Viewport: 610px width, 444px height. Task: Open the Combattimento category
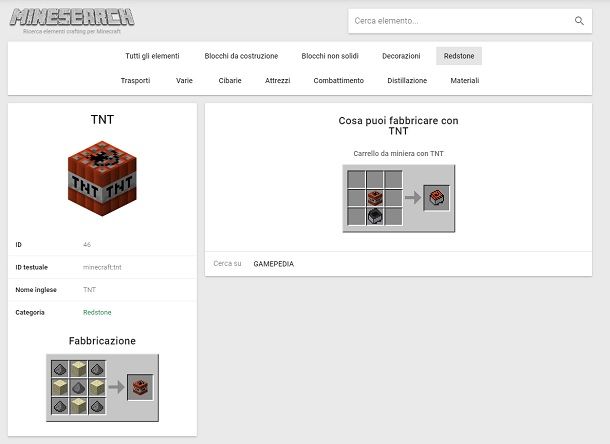pos(338,81)
